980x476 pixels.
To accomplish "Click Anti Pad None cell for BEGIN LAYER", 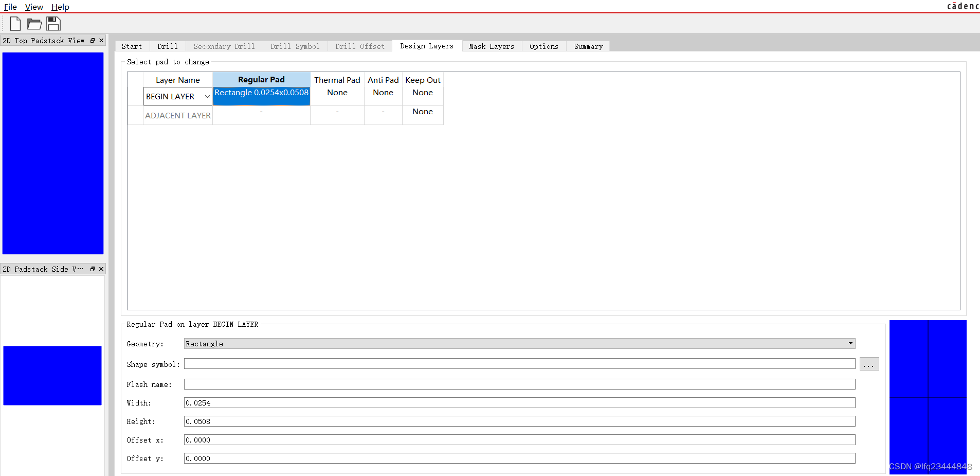I will (x=383, y=96).
